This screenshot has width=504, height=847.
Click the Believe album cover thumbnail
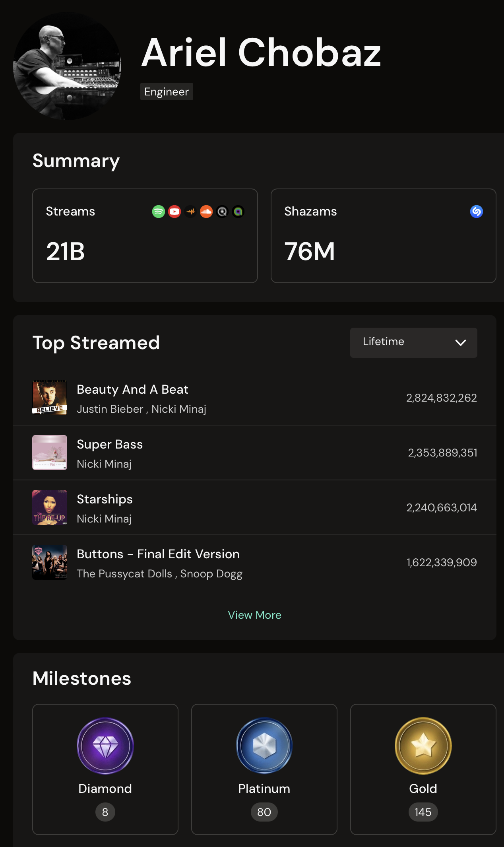pos(50,398)
